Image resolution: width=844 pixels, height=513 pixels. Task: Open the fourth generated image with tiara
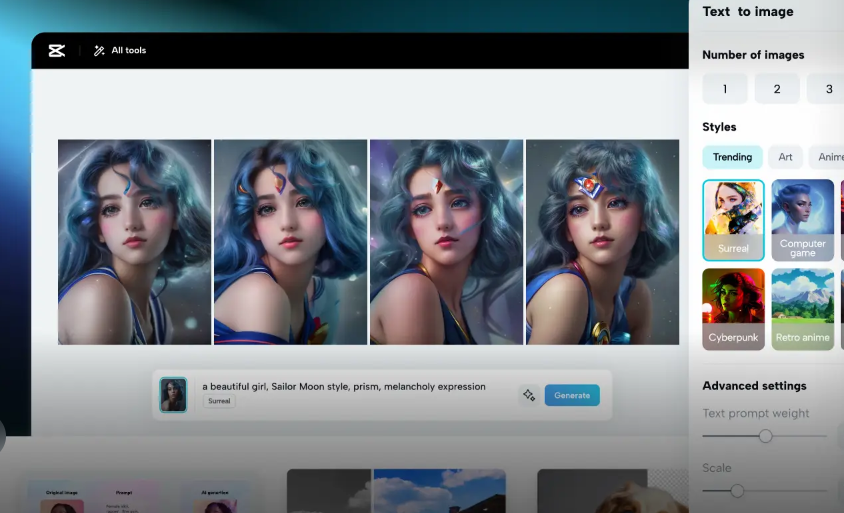coord(602,242)
